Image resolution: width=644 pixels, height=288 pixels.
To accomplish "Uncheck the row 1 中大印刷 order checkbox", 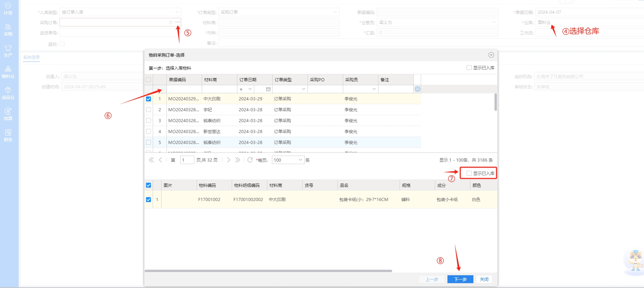I will coord(148,99).
